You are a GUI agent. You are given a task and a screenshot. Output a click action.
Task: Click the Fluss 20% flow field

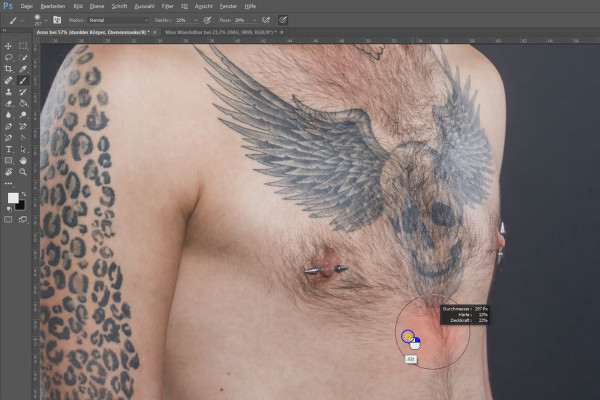coord(242,20)
